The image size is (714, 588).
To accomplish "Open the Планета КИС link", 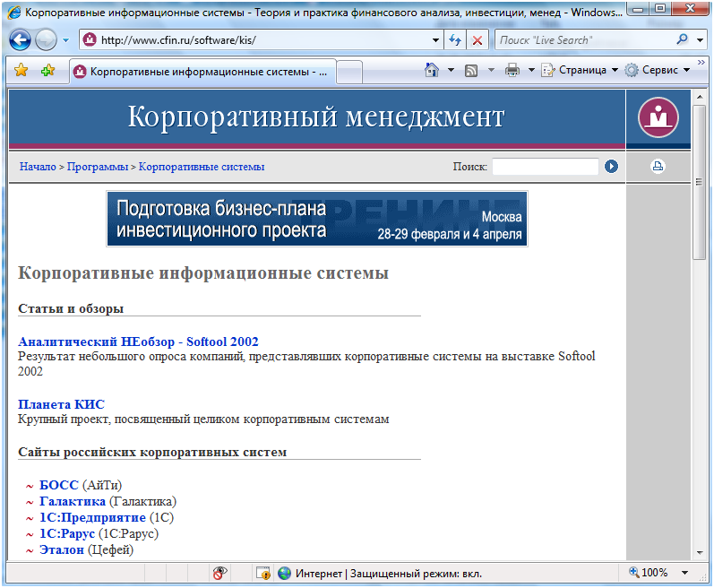I will pos(61,404).
